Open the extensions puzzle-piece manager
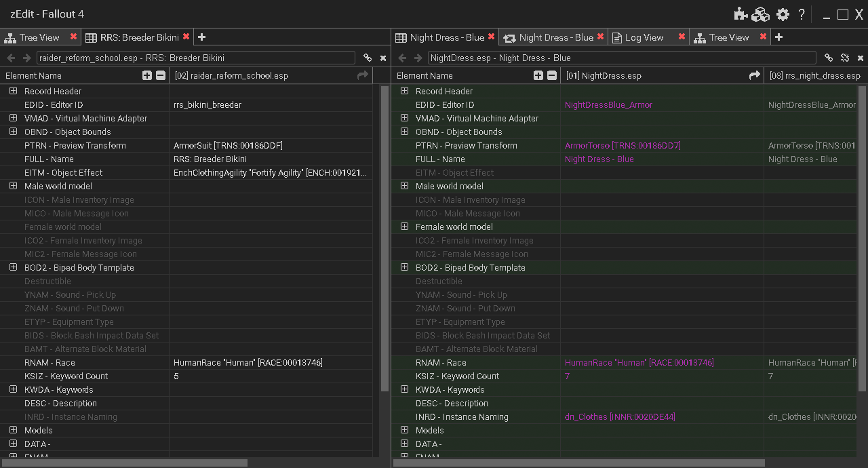The height and width of the screenshot is (468, 868). (x=741, y=14)
